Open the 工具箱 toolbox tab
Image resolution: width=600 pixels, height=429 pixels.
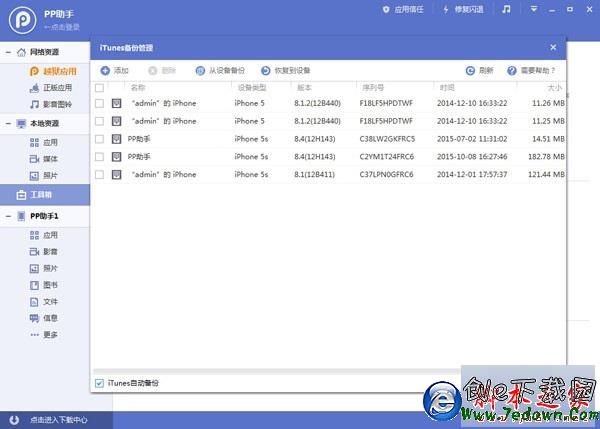click(45, 195)
